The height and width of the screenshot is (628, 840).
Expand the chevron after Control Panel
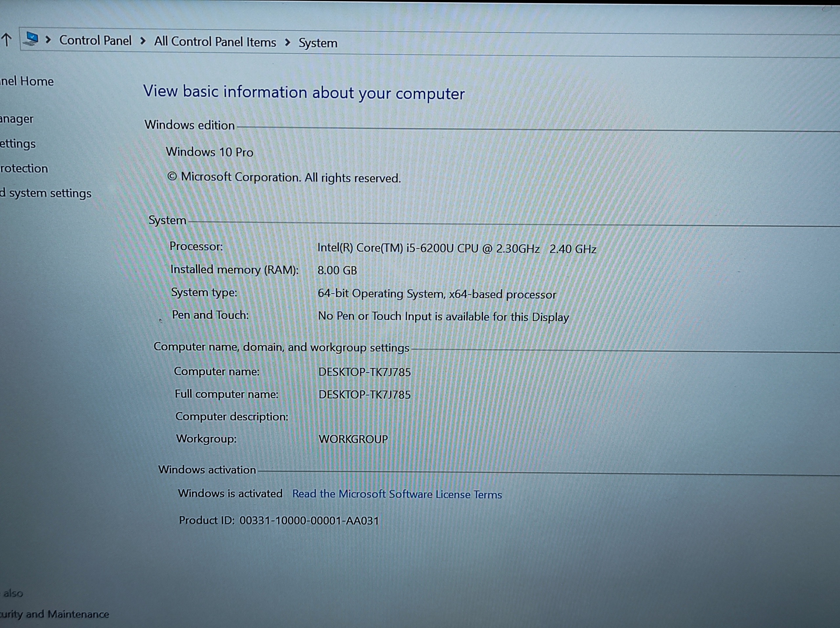[x=143, y=41]
